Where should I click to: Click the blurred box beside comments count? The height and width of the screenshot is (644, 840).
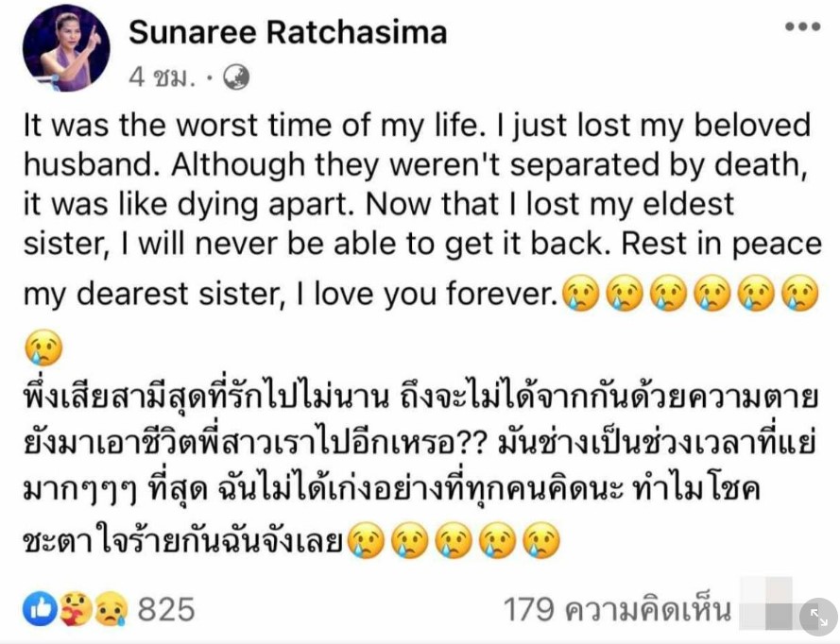click(x=766, y=603)
